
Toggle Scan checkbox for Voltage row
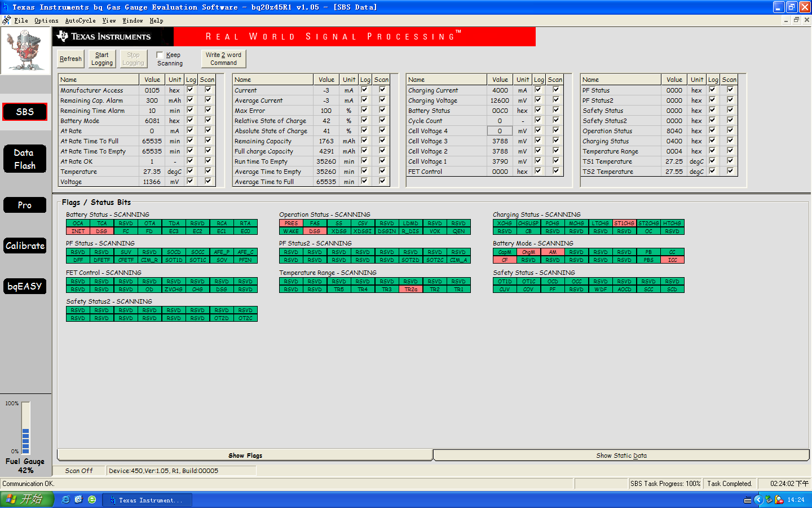(x=208, y=181)
